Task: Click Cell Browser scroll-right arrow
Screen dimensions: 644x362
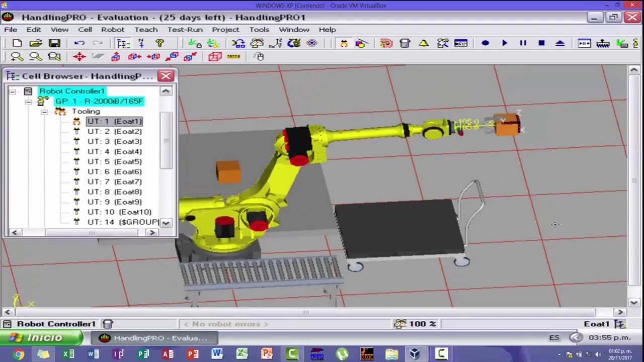Action: [152, 232]
